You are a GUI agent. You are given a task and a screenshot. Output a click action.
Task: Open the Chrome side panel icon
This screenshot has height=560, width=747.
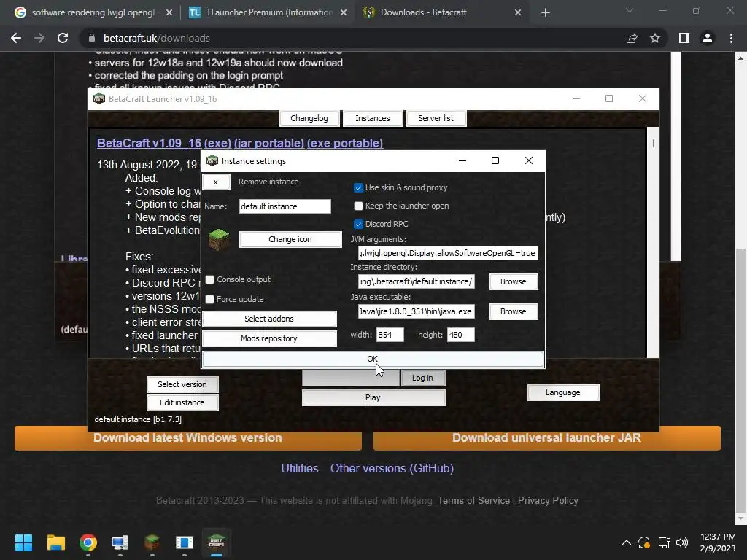pyautogui.click(x=684, y=38)
